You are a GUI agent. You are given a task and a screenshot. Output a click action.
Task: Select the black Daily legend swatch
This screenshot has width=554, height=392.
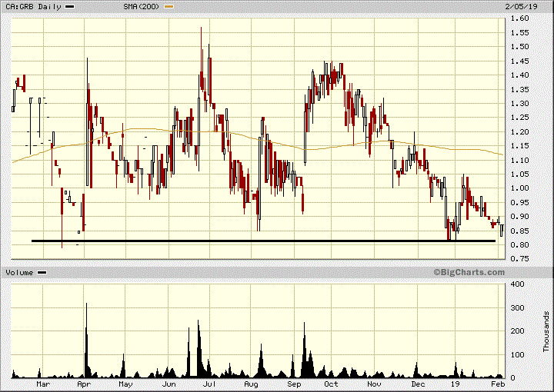point(70,6)
